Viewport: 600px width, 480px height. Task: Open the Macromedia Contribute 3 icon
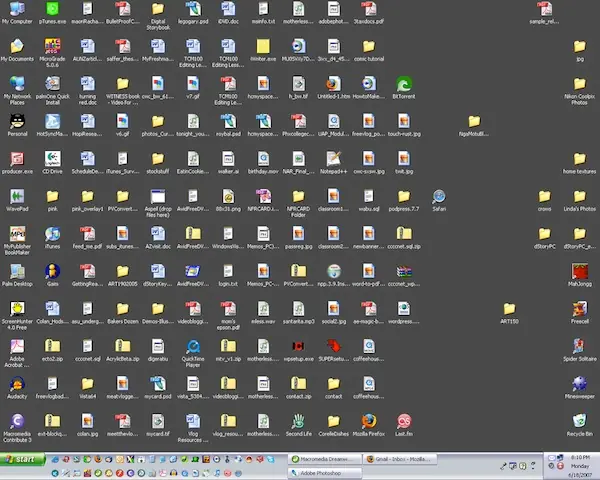[x=17, y=421]
